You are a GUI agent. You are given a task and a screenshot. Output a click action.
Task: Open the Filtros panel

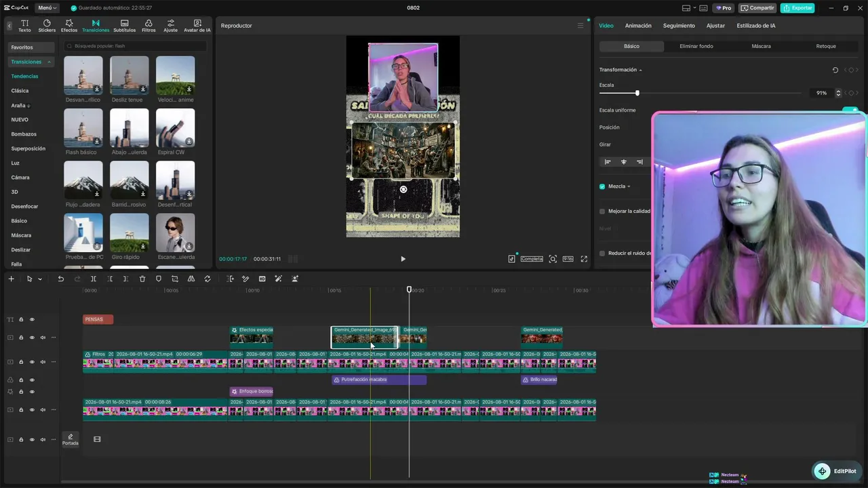click(x=149, y=26)
